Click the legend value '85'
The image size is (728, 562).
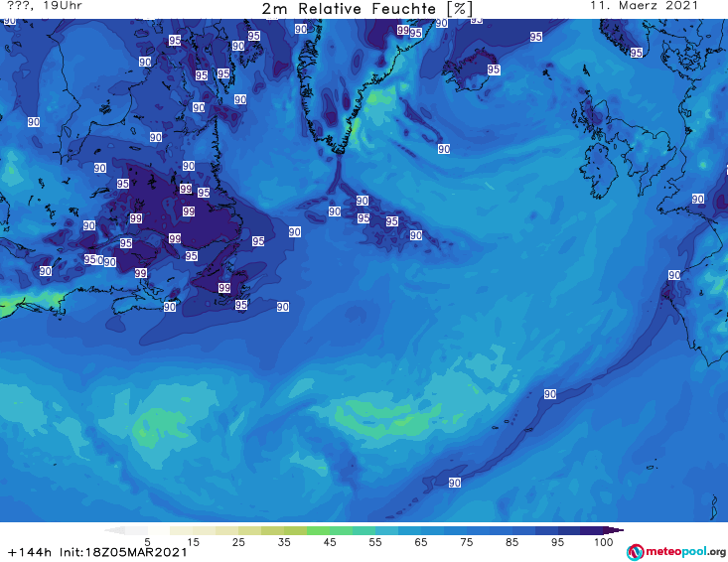tap(511, 542)
